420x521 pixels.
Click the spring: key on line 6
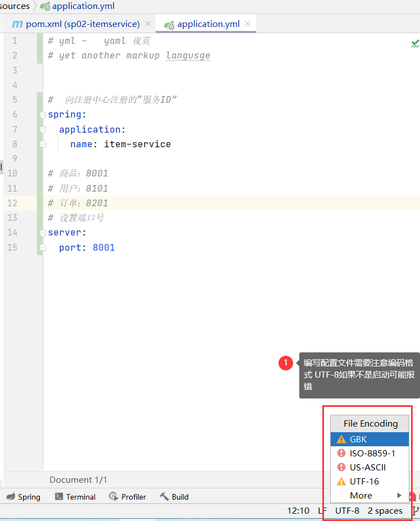tap(67, 115)
